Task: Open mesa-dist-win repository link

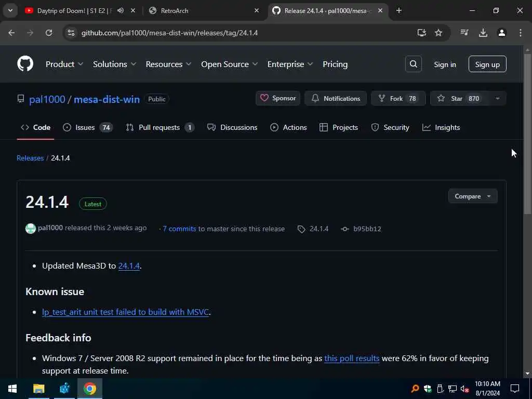Action: [x=107, y=99]
